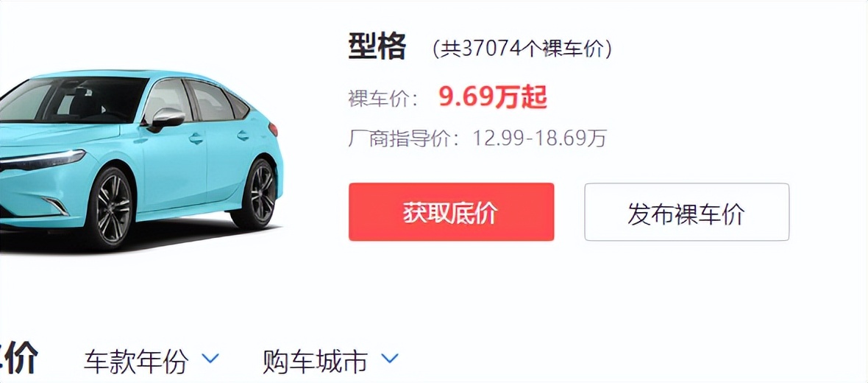Image resolution: width=868 pixels, height=383 pixels.
Task: Click the blue chevron beside 购车城市
Action: pos(390,359)
